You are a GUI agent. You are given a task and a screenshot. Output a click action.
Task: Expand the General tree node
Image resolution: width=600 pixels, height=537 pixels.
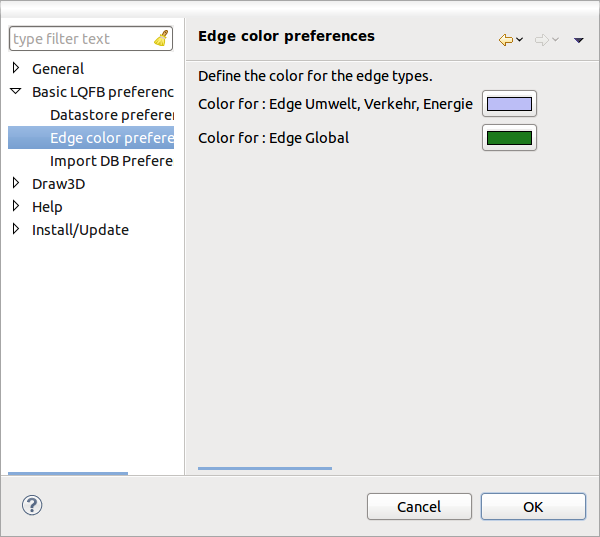pos(16,69)
